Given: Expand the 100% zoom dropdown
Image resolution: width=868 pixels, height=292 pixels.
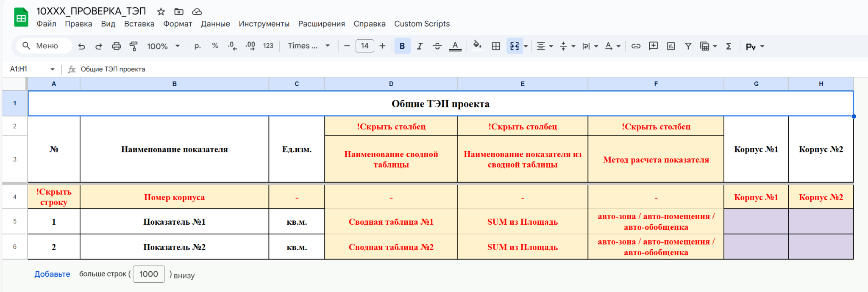Looking at the screenshot, I should 163,46.
